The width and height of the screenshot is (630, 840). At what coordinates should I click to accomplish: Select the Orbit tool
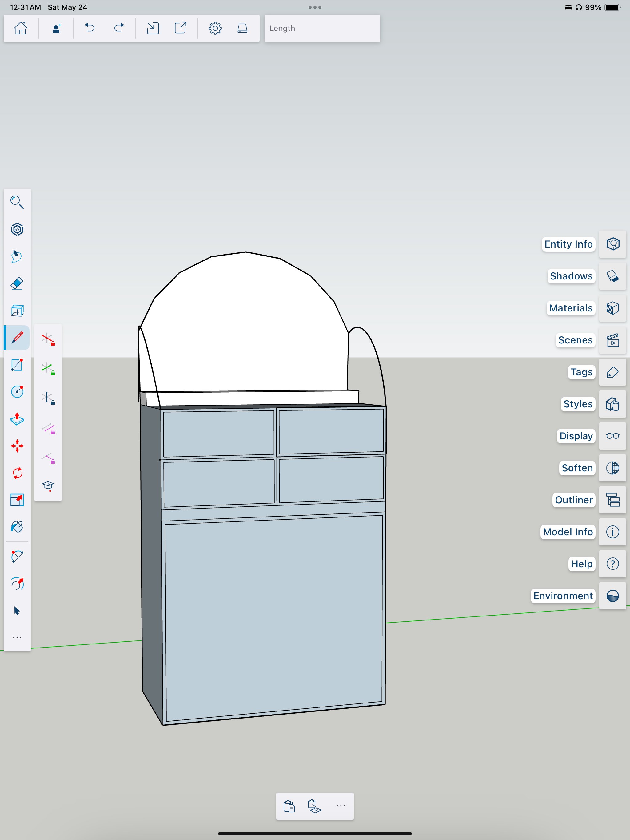click(17, 584)
